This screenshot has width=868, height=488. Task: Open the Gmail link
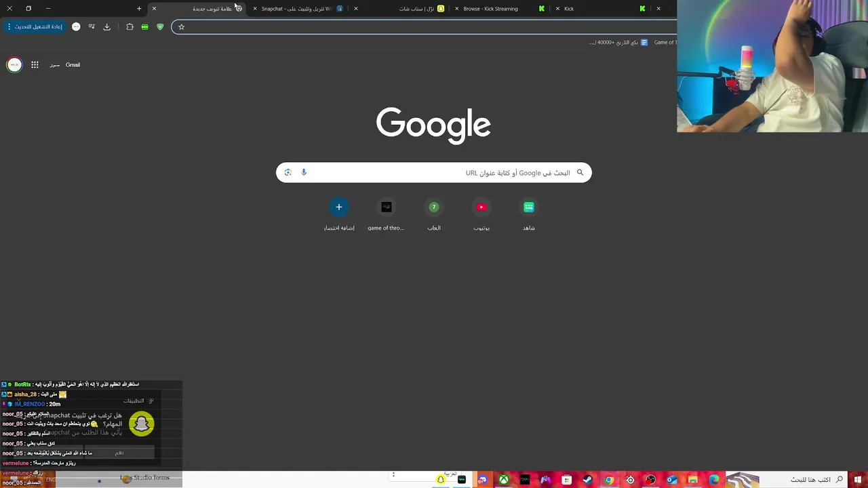point(73,65)
